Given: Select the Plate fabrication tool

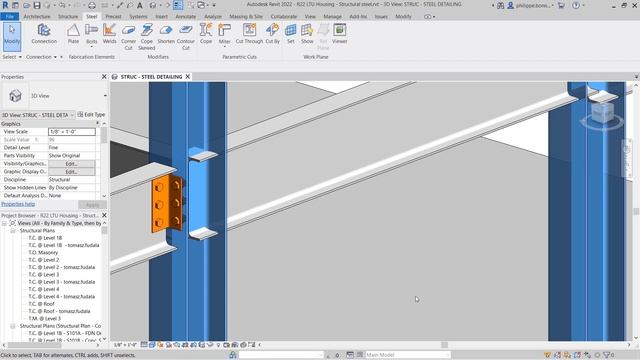Looking at the screenshot, I should click(73, 34).
